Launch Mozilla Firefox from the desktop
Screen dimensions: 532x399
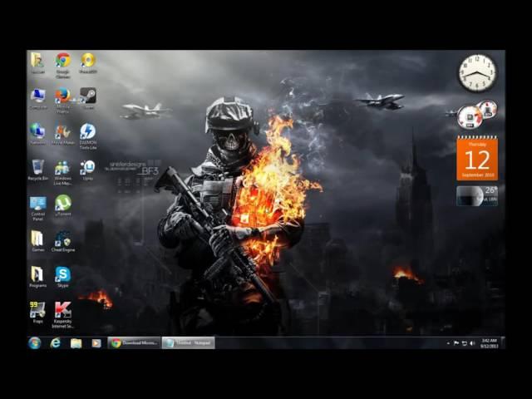pos(63,101)
